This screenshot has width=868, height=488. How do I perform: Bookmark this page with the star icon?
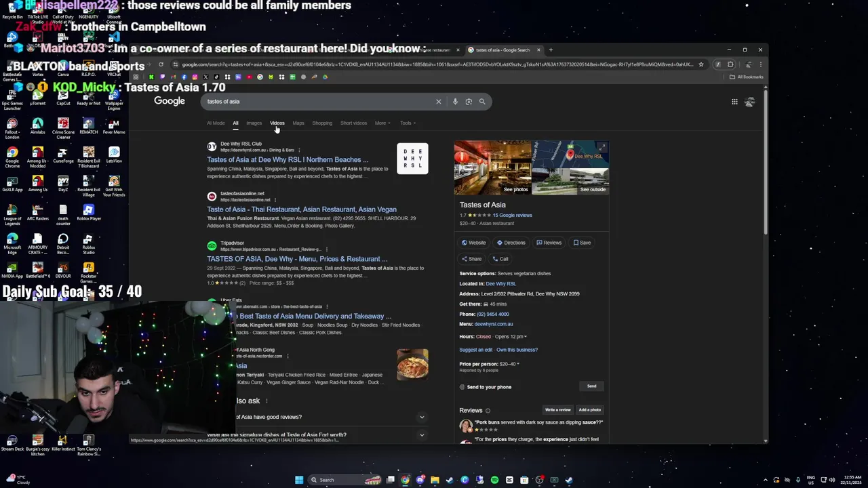click(701, 64)
